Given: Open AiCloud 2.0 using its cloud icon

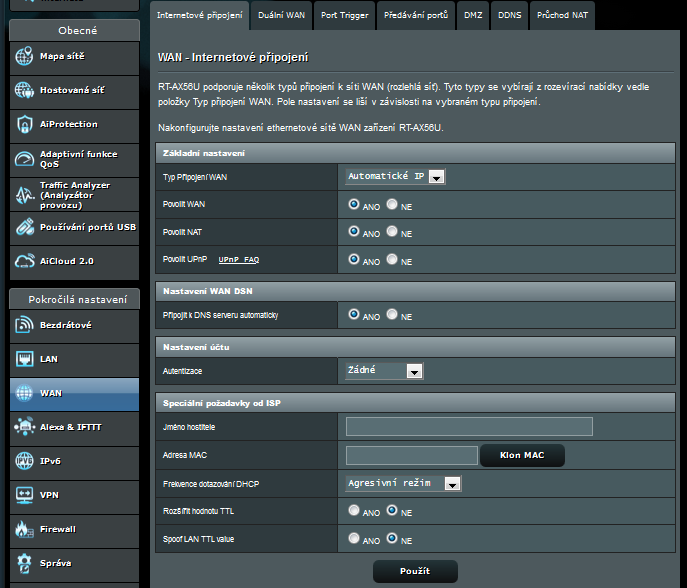Looking at the screenshot, I should point(24,261).
